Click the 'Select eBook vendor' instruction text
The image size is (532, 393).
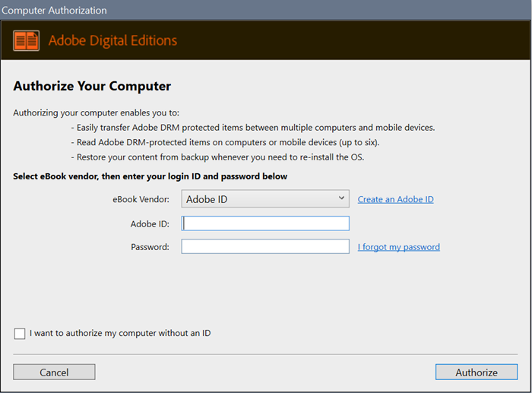click(x=150, y=176)
